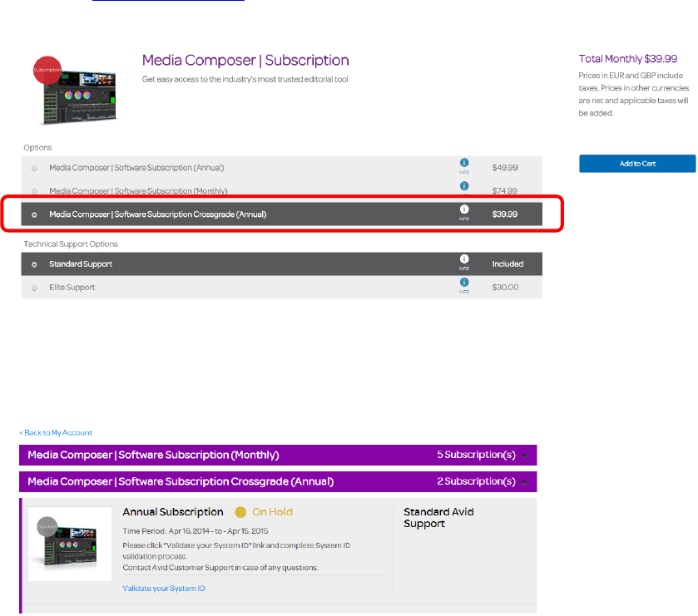
Task: Click the Standard Avid Support text
Action: [x=438, y=518]
